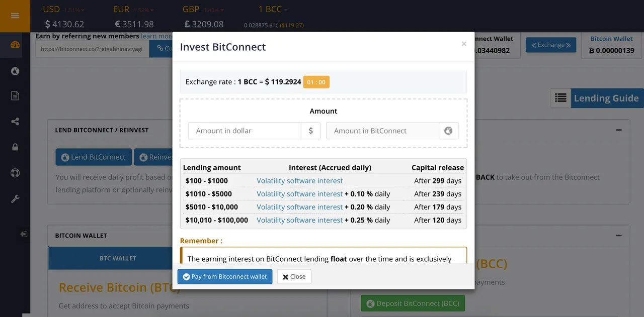Open the learn more referral link
Image resolution: width=644 pixels, height=317 pixels.
click(x=156, y=36)
